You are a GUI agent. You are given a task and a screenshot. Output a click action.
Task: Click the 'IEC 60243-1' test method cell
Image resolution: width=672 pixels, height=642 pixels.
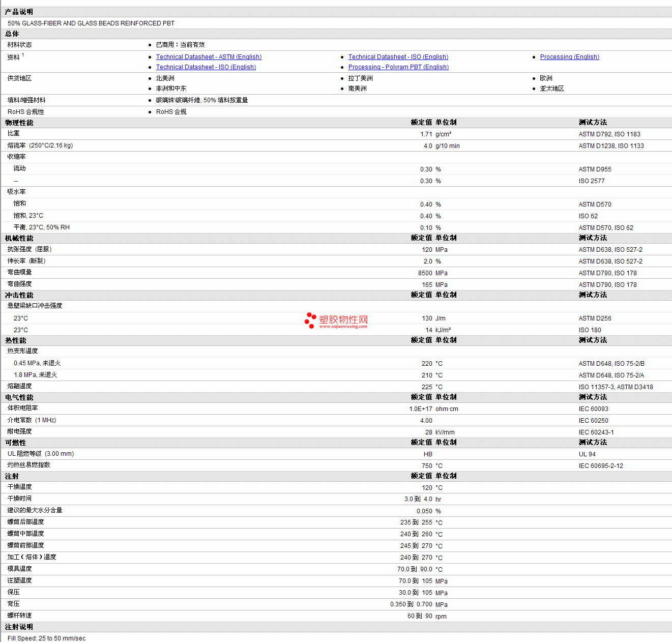[x=596, y=432]
